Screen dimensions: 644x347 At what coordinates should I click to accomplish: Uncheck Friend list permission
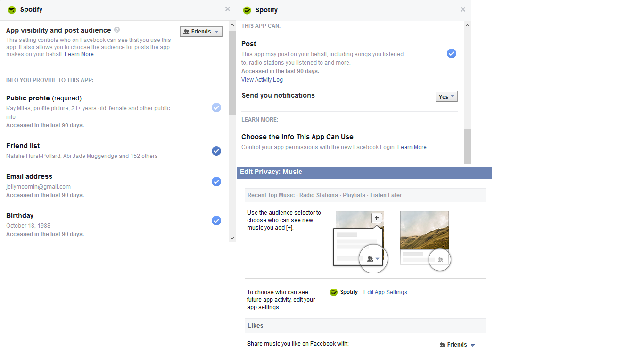point(216,151)
